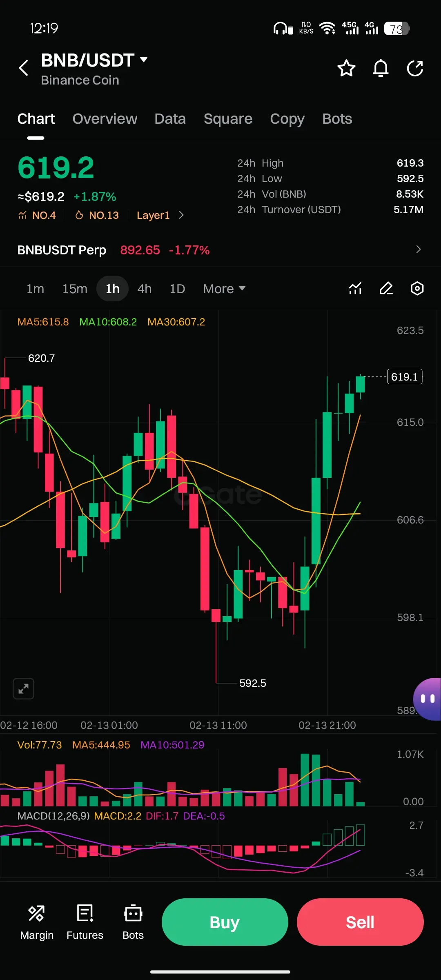Select the 1m timeframe

[x=35, y=289]
